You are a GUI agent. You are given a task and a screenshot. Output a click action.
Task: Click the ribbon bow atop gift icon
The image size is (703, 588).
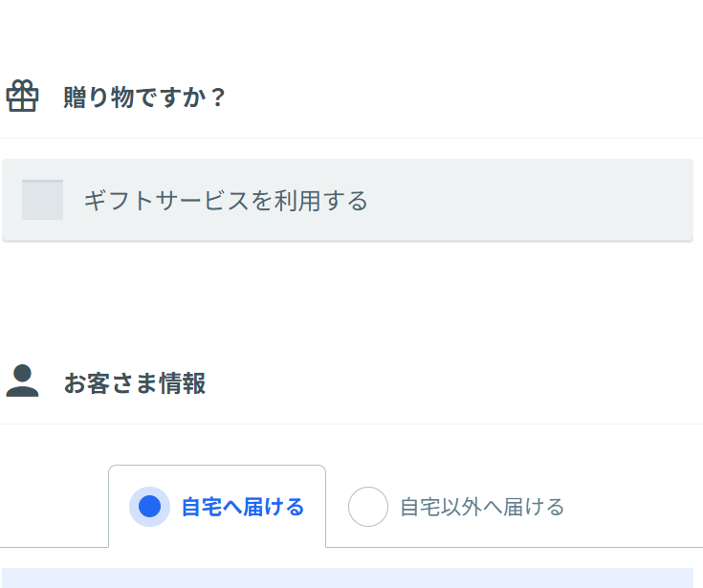tap(22, 85)
